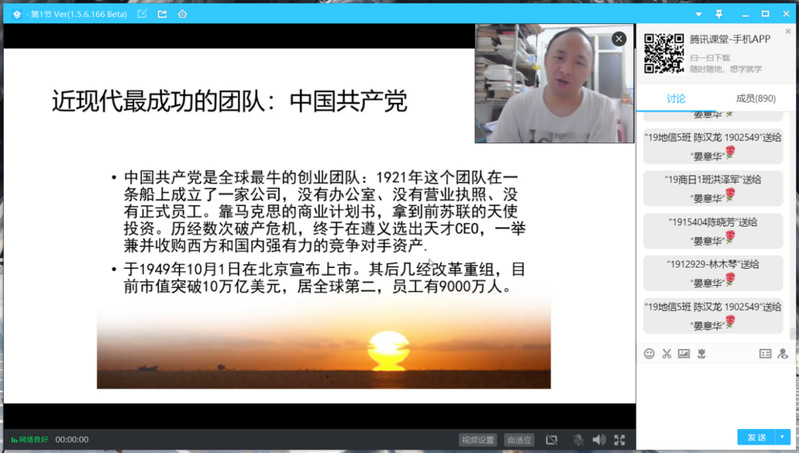Click the 发送 send button
799x453 pixels.
(755, 437)
